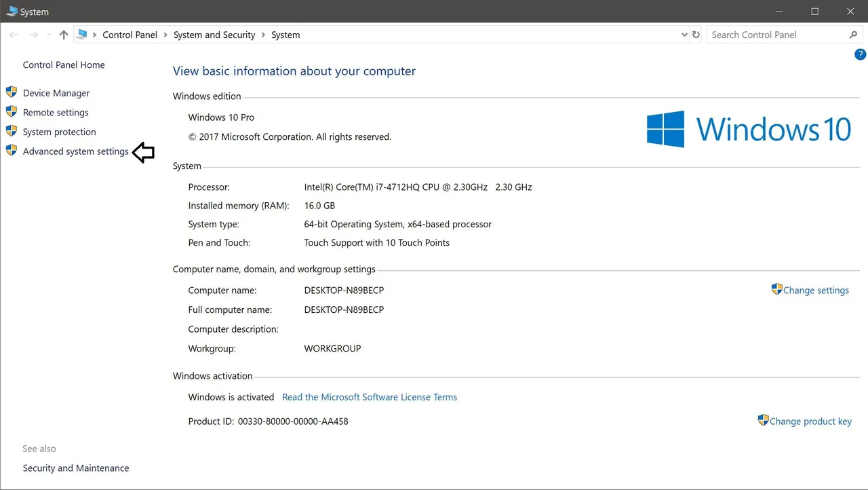Select the Windows is activated text
The image size is (868, 490).
(x=231, y=397)
